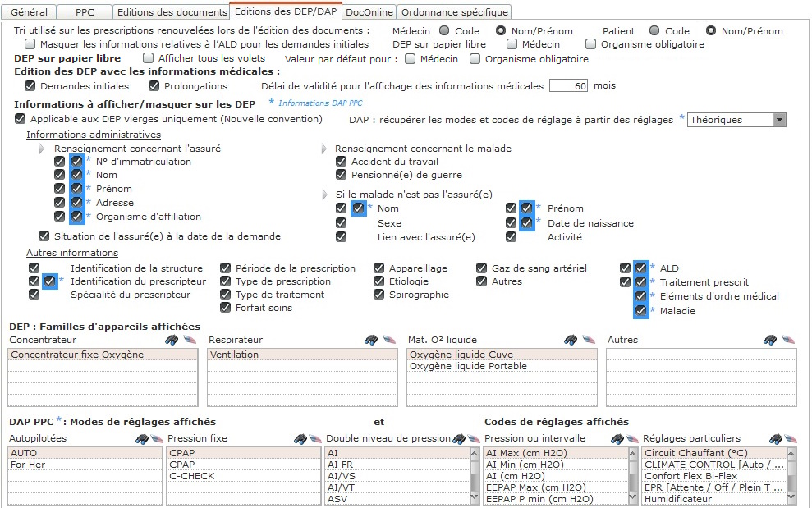Select Oxygène liquide Cuve row

tap(502, 355)
